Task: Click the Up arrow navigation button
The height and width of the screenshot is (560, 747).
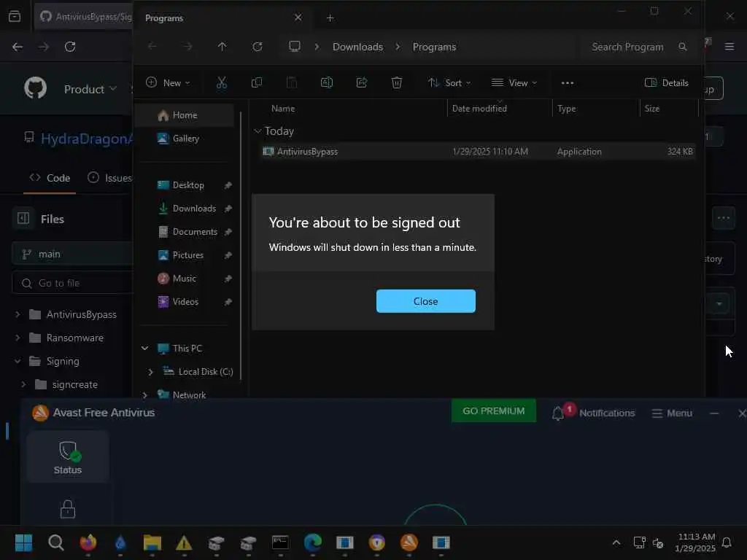Action: coord(222,47)
